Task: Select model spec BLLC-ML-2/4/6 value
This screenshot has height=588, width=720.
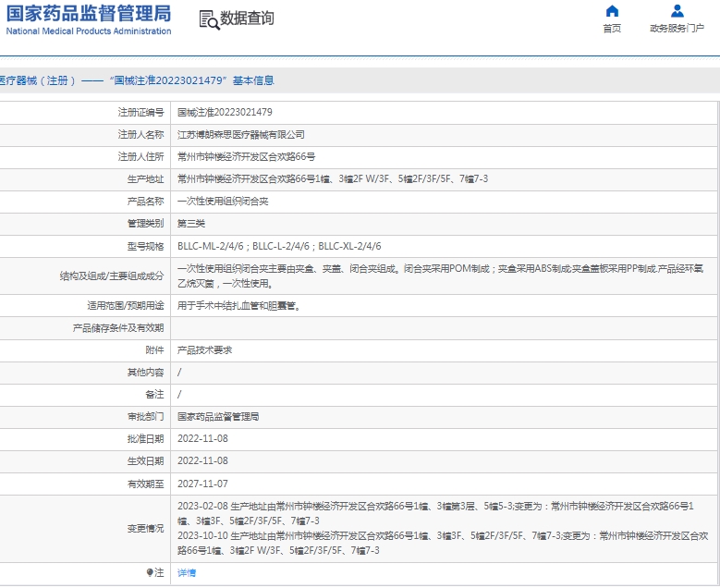Action: pos(279,246)
